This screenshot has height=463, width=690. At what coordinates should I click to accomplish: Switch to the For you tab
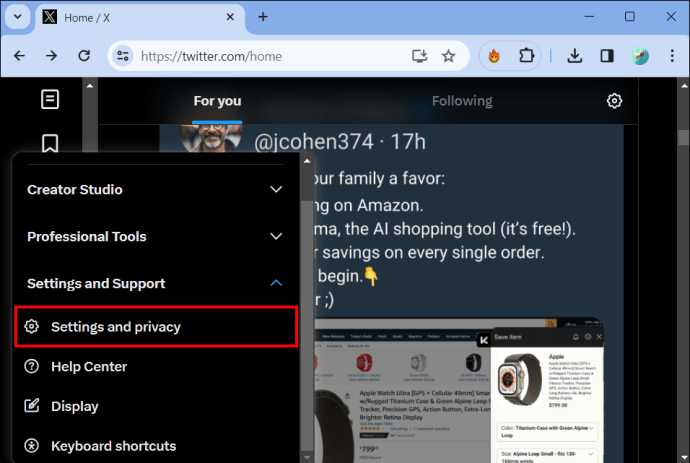tap(217, 101)
